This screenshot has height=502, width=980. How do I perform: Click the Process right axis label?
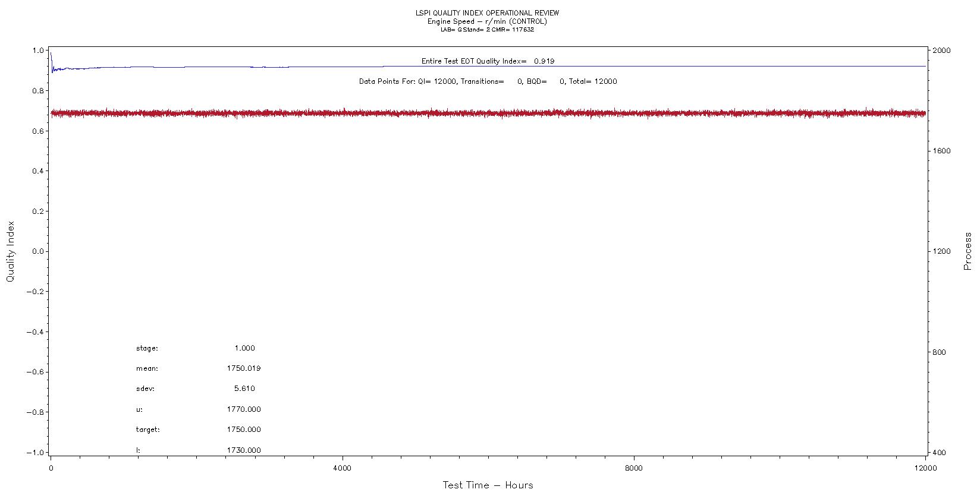pos(968,251)
